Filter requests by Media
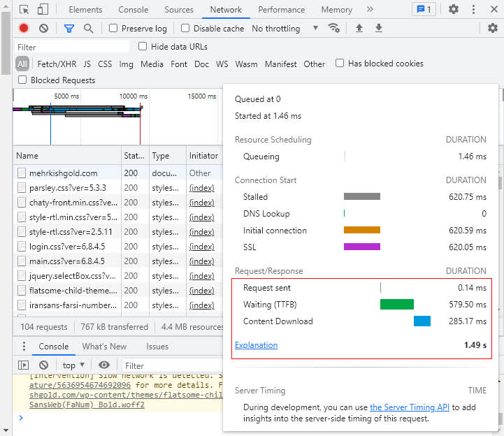The width and height of the screenshot is (504, 436). coord(152,64)
